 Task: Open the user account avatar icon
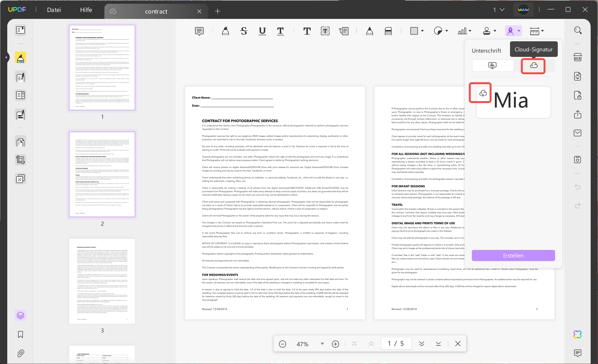pos(523,10)
